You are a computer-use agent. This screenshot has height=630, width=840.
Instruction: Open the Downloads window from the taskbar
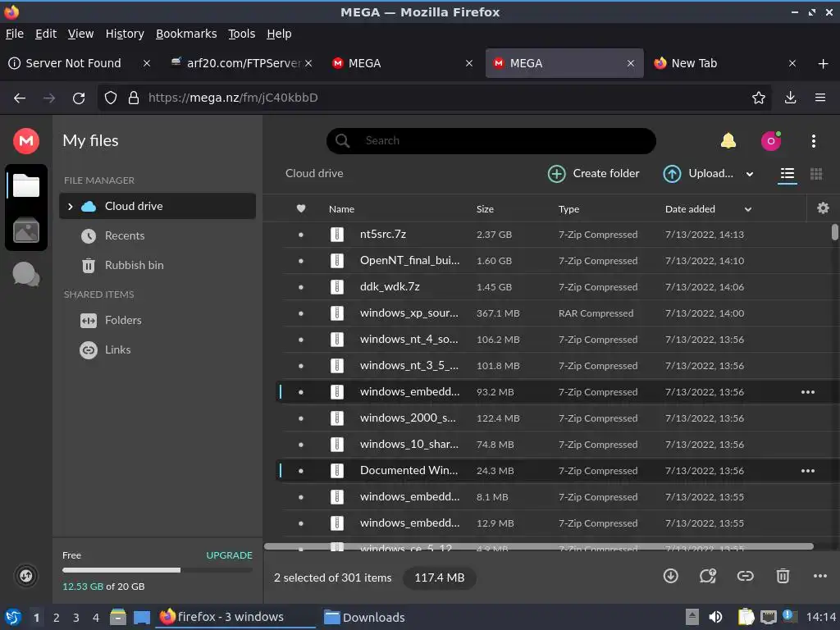tap(365, 618)
